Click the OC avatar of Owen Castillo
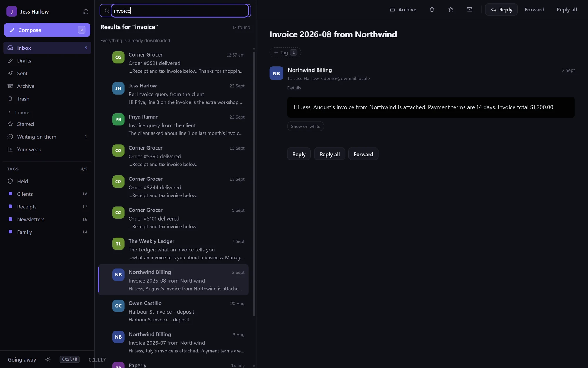Screen dimensions: 588x368 [x=118, y=306]
